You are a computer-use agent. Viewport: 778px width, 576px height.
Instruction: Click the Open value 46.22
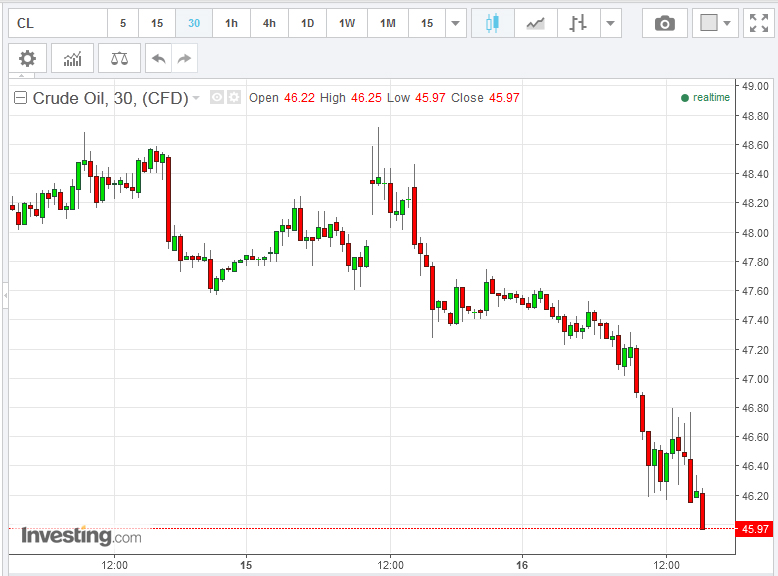coord(299,98)
